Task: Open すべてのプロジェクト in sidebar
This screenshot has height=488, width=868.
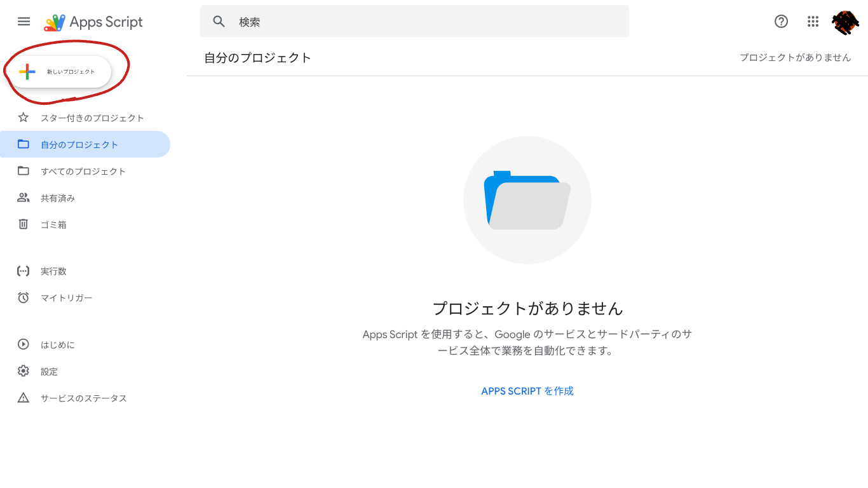Action: 85,171
